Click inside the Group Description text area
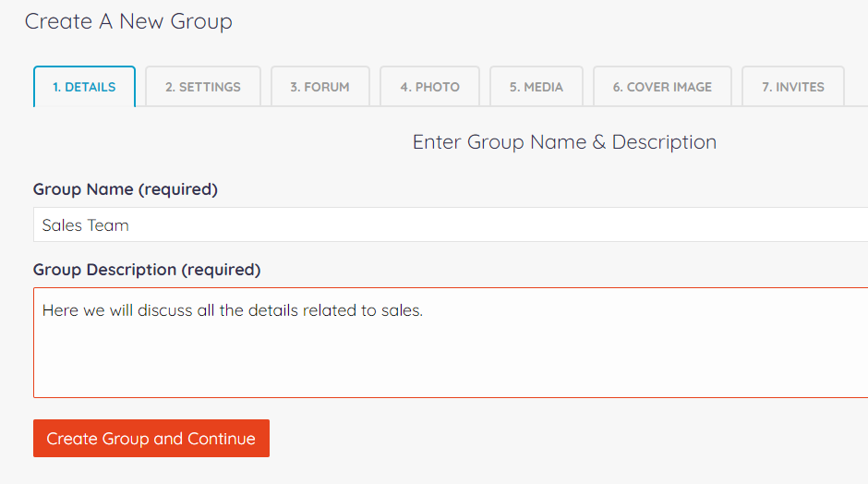Image resolution: width=868 pixels, height=484 pixels. tap(451, 343)
